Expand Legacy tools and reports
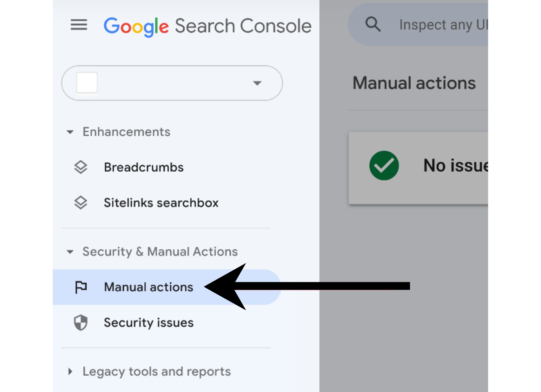The width and height of the screenshot is (541, 392). click(x=70, y=371)
